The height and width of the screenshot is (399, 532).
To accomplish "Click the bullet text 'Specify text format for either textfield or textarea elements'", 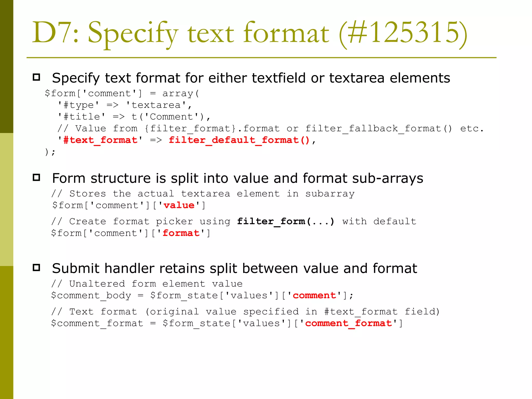I will (251, 78).
